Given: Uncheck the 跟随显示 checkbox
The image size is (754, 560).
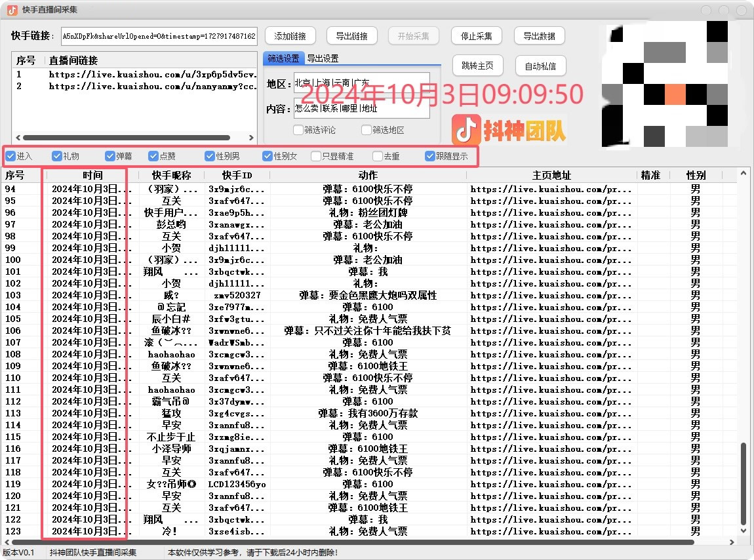Looking at the screenshot, I should (430, 156).
